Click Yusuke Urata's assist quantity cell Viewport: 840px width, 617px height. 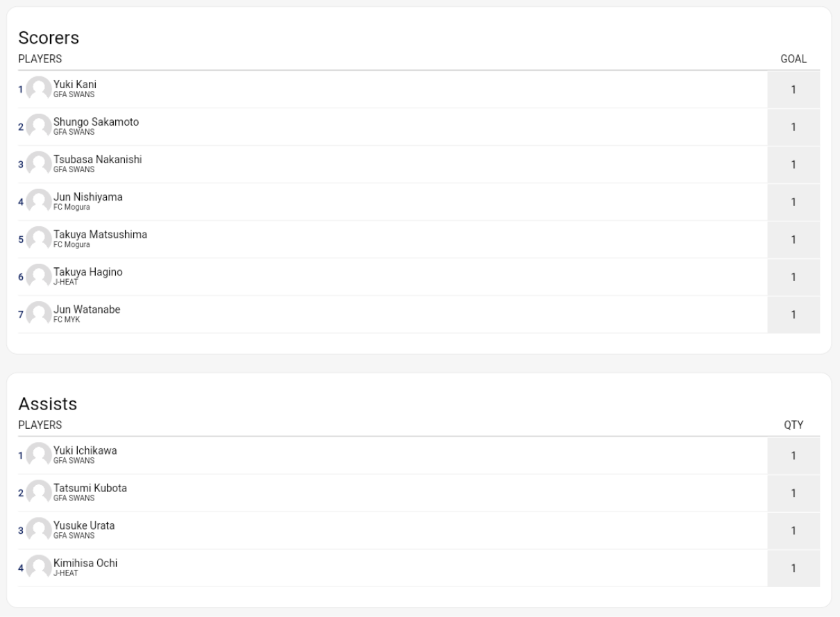(793, 530)
